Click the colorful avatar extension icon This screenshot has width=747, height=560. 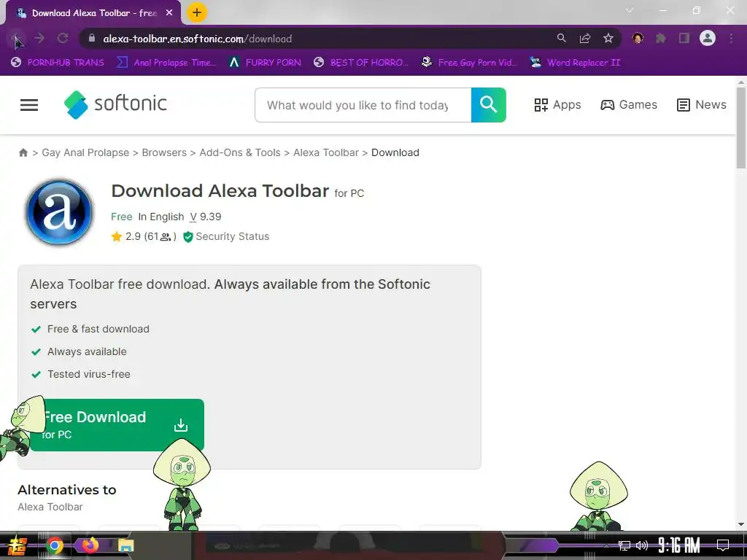638,38
